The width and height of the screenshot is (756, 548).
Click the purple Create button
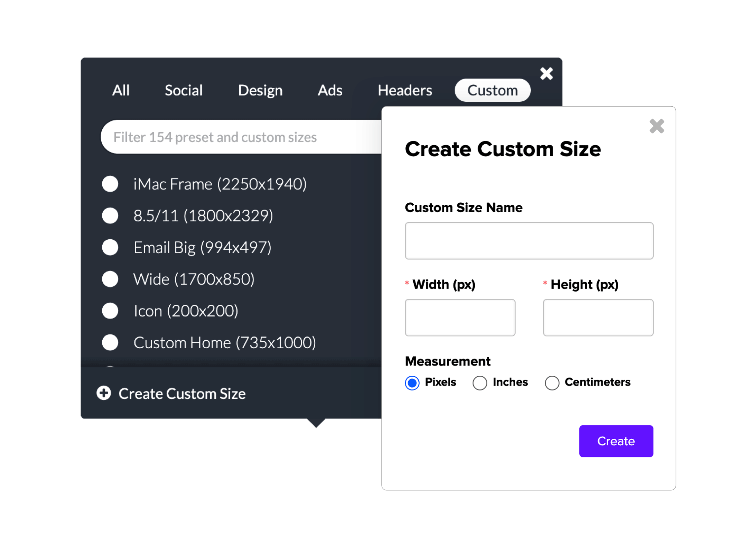pos(616,441)
